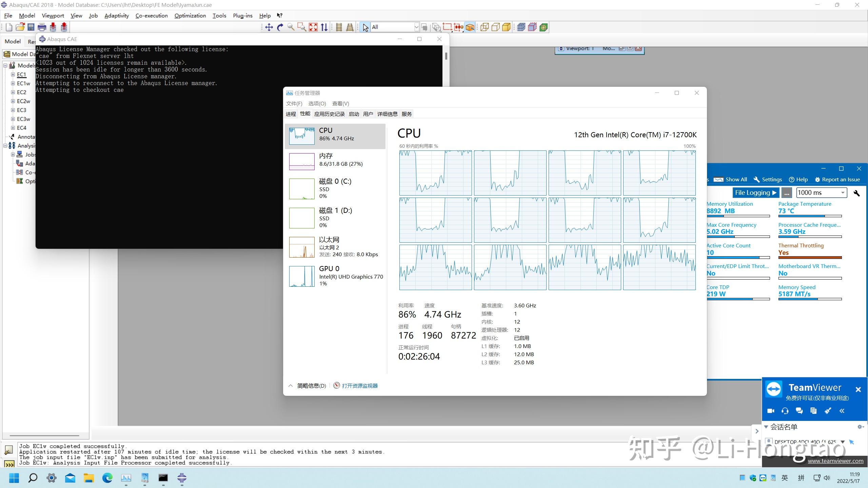Open the All selection filter dropdown
Viewport: 868px width, 488px height.
click(416, 27)
